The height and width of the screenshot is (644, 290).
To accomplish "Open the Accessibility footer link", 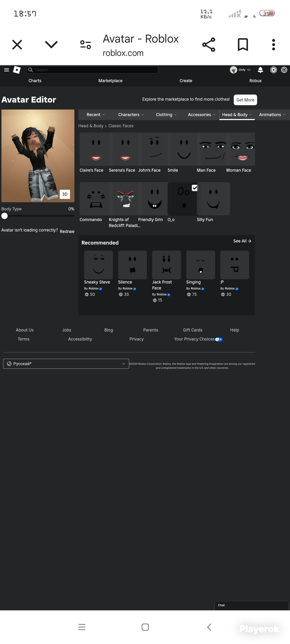I will coord(80,339).
